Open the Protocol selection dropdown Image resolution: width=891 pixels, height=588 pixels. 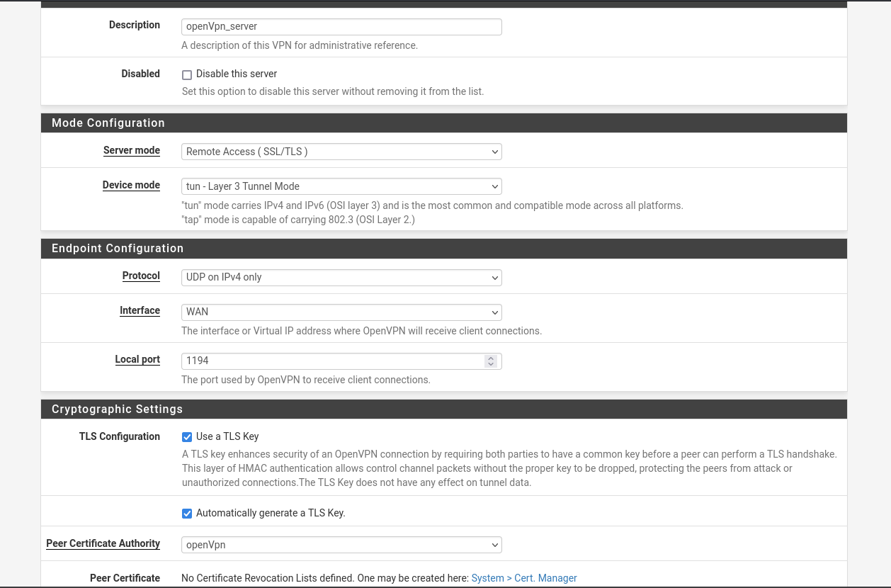[341, 277]
